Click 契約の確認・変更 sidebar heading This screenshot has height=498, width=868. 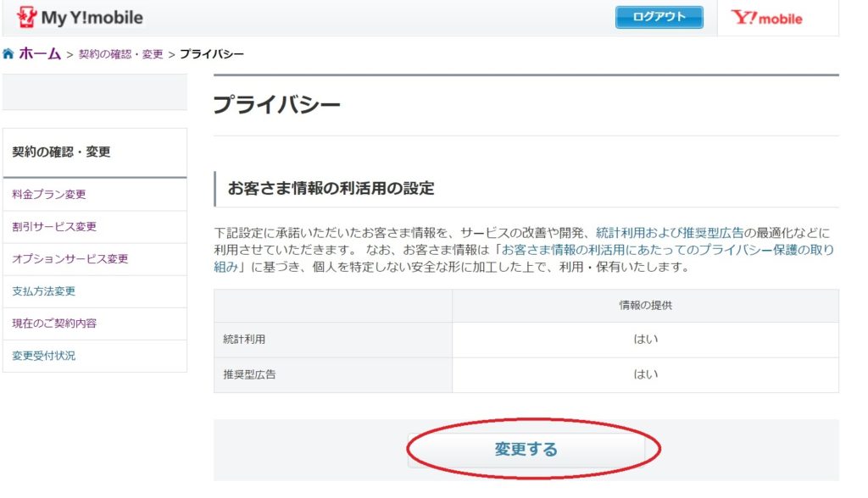tap(61, 152)
